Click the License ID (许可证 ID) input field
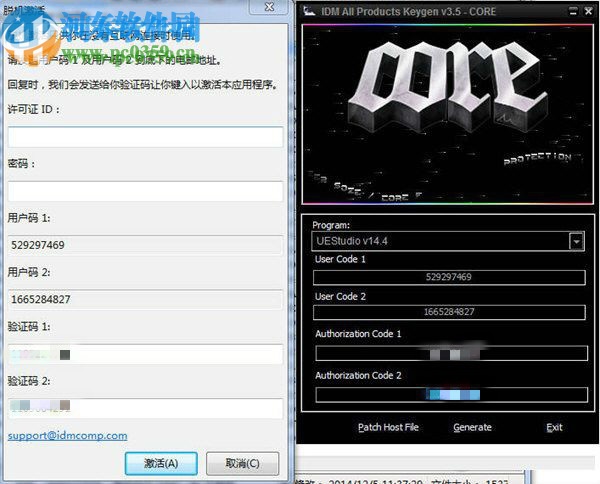 145,137
